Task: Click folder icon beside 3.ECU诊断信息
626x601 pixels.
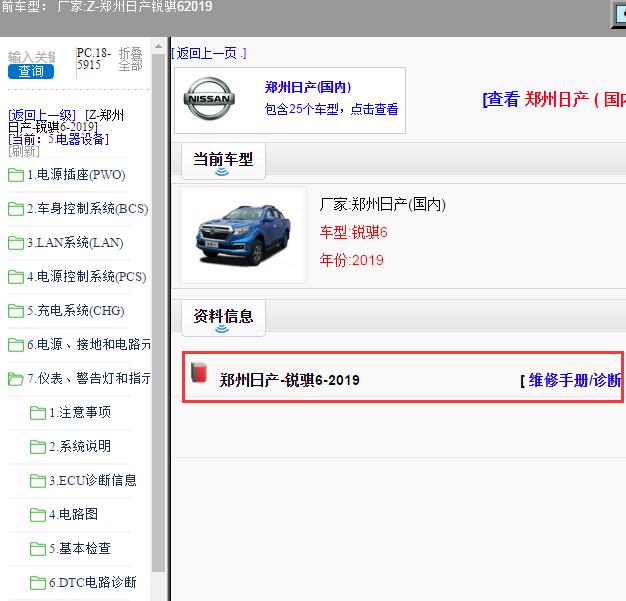Action: [38, 480]
